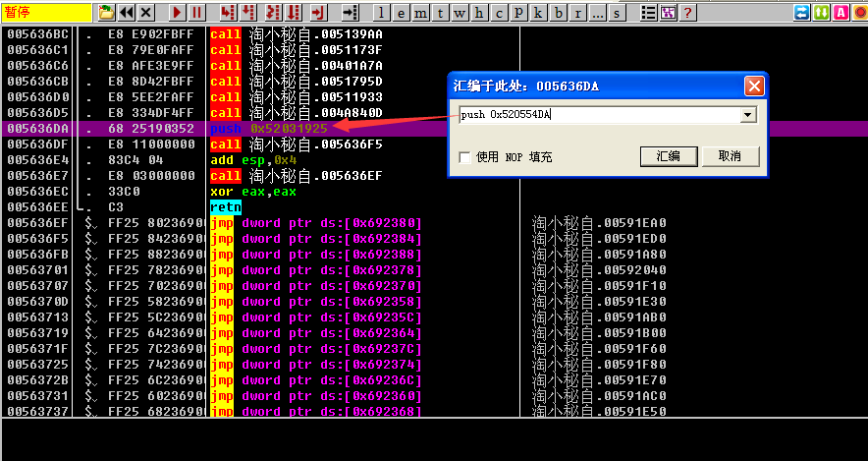
Task: Click into the assemble command input field
Action: (600, 115)
